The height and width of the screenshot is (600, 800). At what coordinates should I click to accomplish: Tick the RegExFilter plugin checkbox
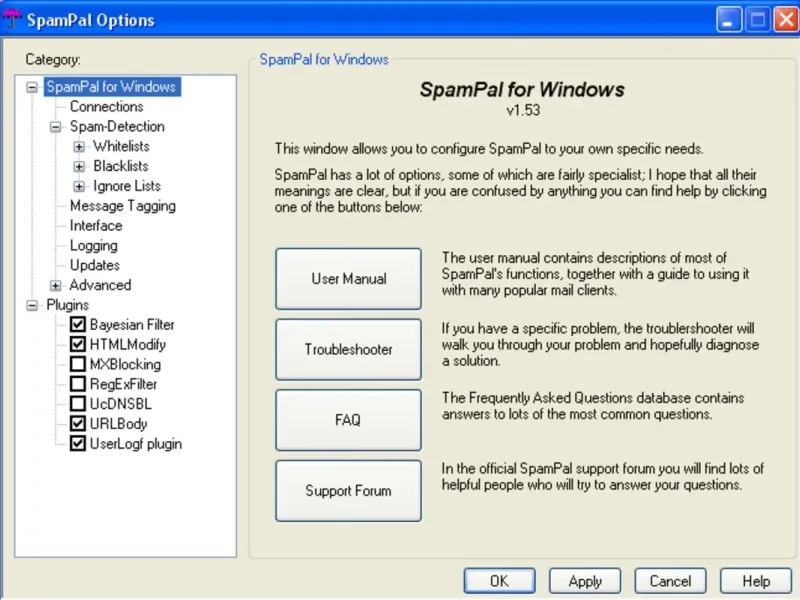click(78, 384)
